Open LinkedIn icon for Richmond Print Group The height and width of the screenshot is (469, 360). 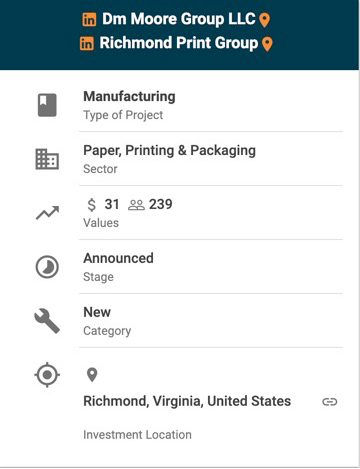tap(87, 44)
